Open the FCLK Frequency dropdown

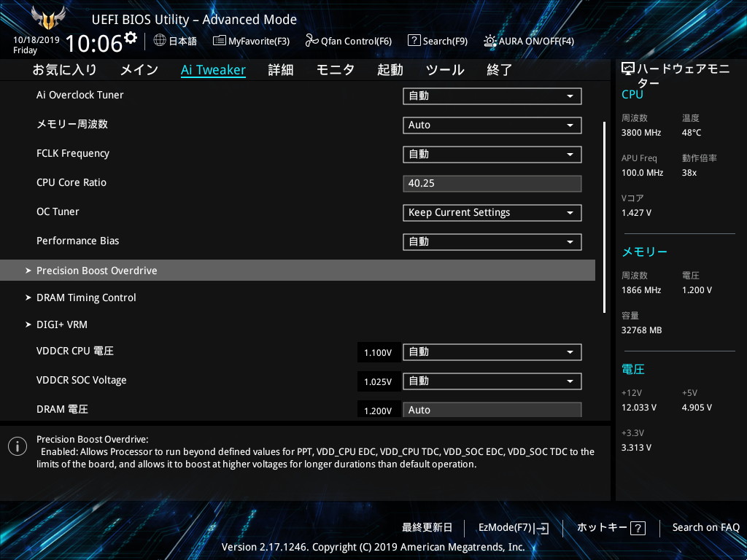492,155
